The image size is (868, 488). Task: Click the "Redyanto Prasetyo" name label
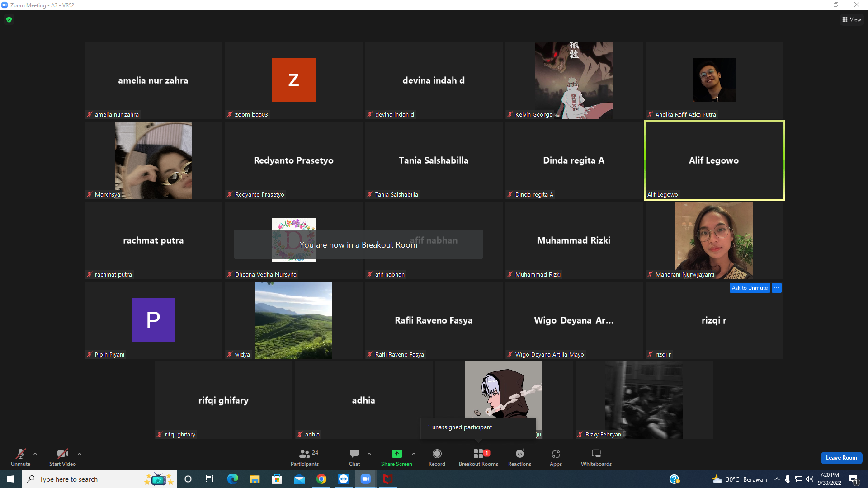(x=259, y=195)
